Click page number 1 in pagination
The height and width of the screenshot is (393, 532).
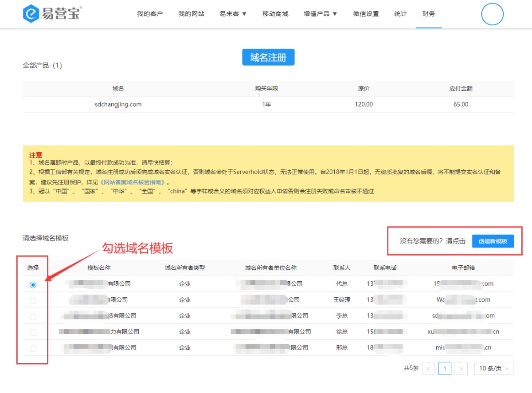445,369
